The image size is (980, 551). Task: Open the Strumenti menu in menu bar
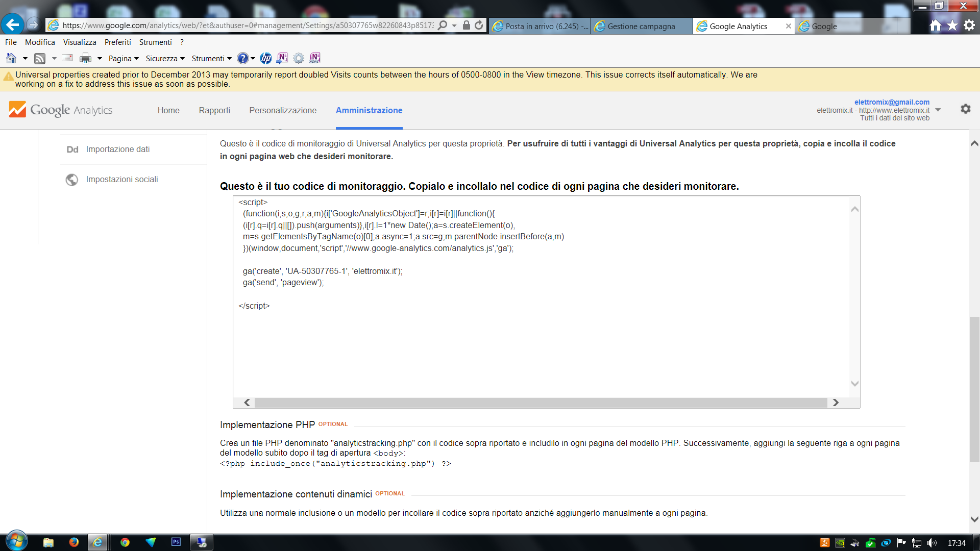coord(155,42)
